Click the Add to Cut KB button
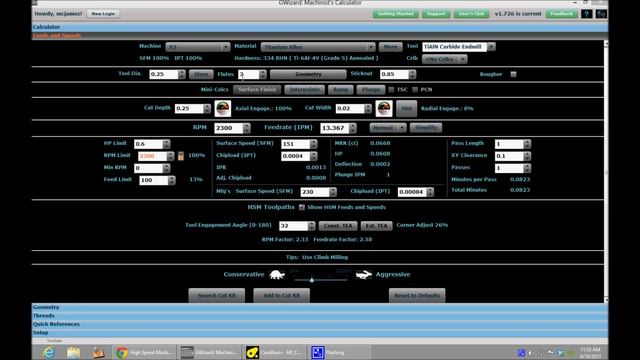 tap(282, 296)
